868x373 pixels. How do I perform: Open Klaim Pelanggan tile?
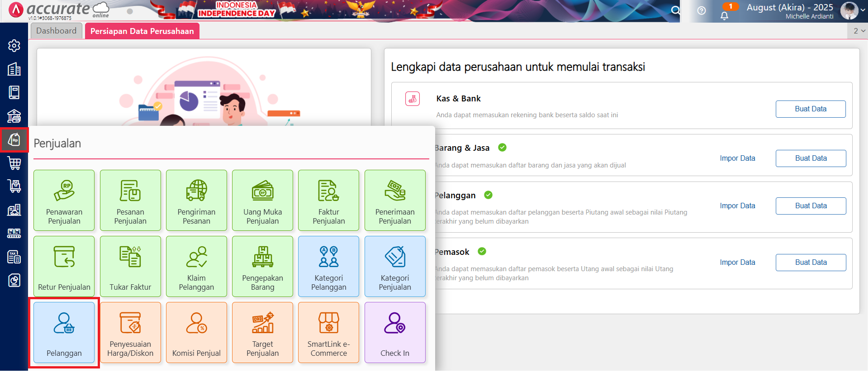pos(196,267)
